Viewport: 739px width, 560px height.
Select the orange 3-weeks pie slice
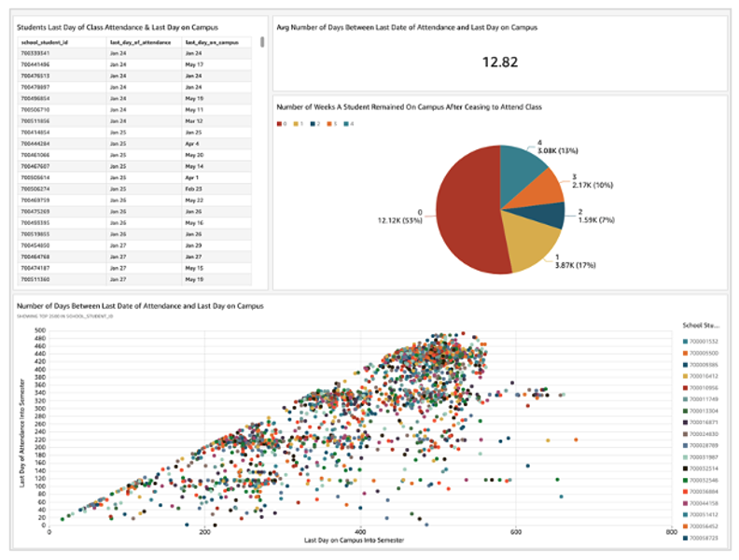click(539, 191)
